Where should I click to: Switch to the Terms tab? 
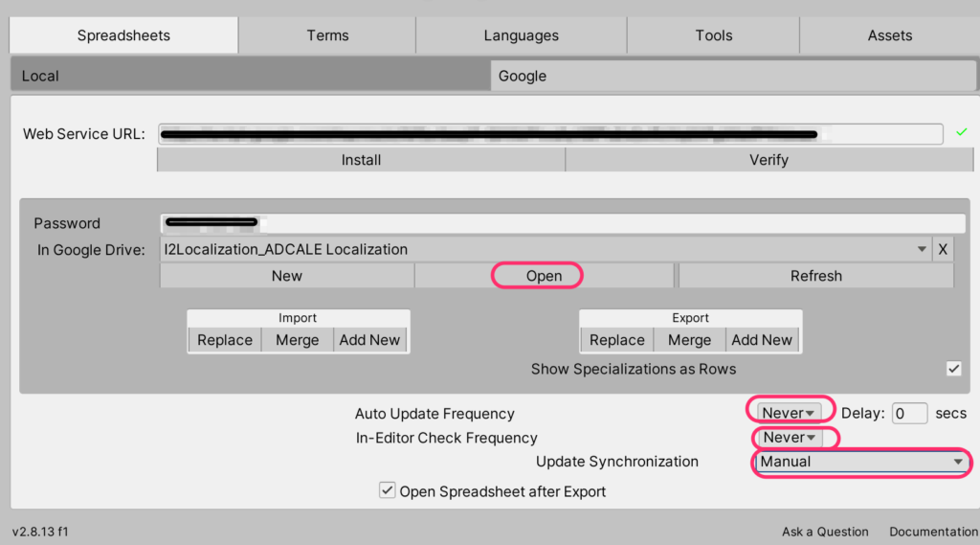pos(327,35)
